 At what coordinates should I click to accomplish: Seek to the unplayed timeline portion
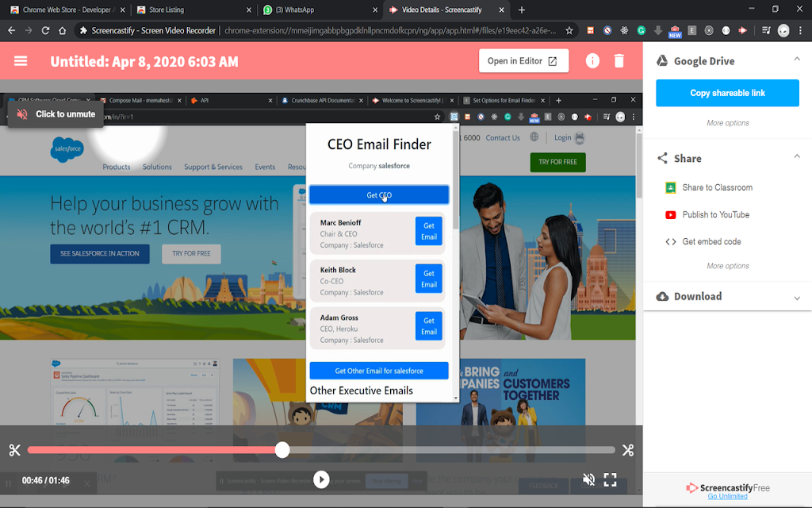click(452, 450)
